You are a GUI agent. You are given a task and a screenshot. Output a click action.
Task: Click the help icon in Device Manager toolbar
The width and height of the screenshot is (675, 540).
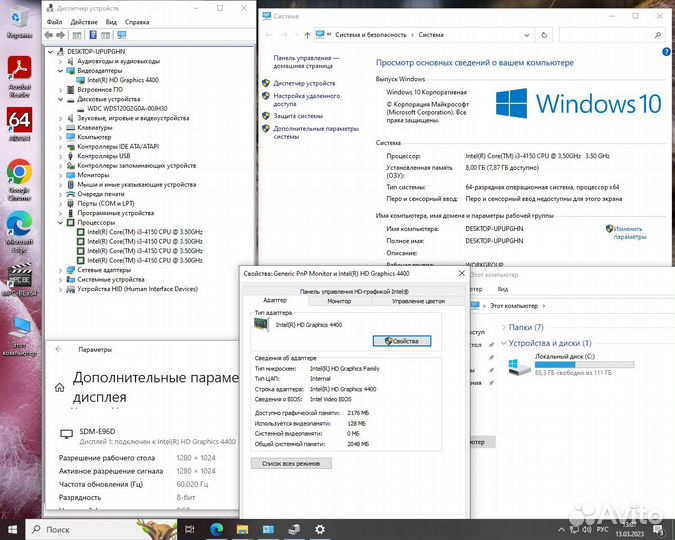coord(93,35)
